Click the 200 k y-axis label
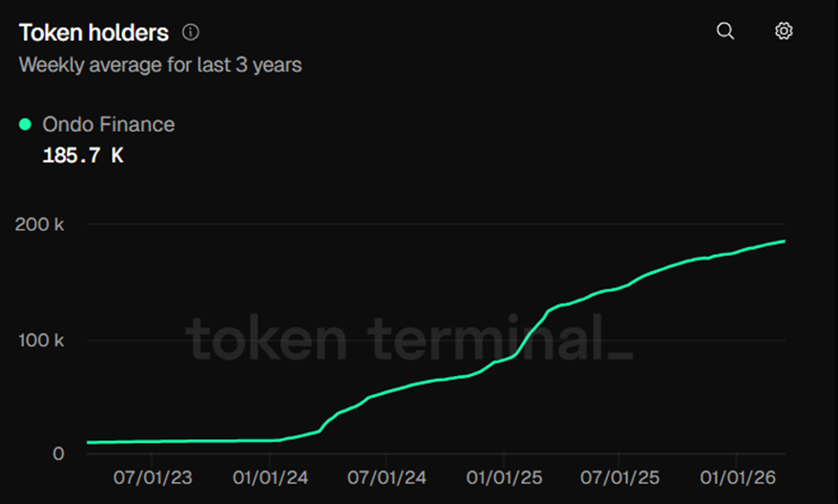The width and height of the screenshot is (838, 504). coord(40,225)
